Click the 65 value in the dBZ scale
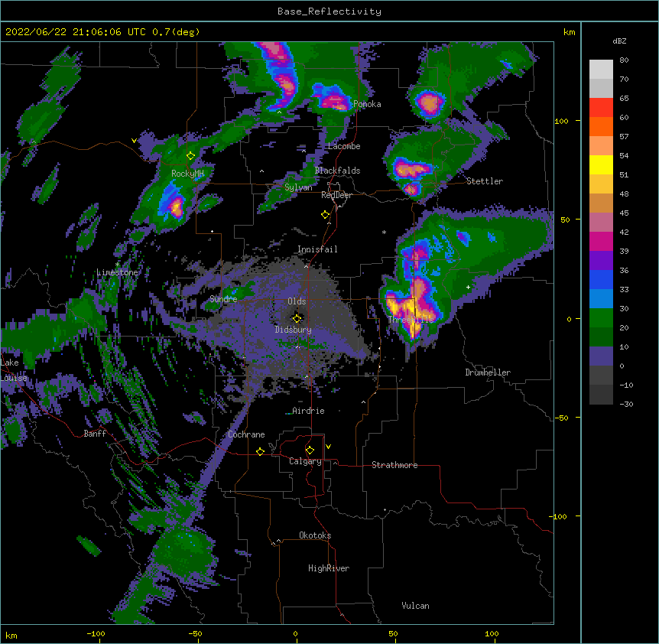Image resolution: width=659 pixels, height=644 pixels. click(x=624, y=99)
